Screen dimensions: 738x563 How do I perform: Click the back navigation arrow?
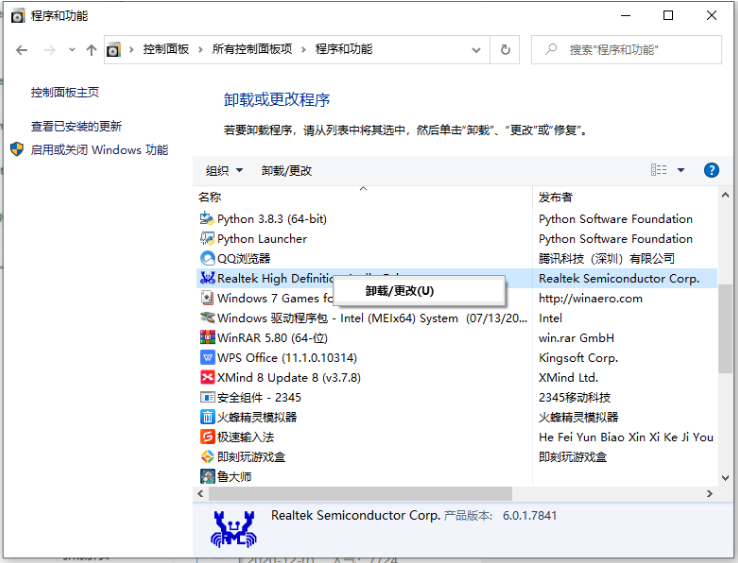[22, 49]
